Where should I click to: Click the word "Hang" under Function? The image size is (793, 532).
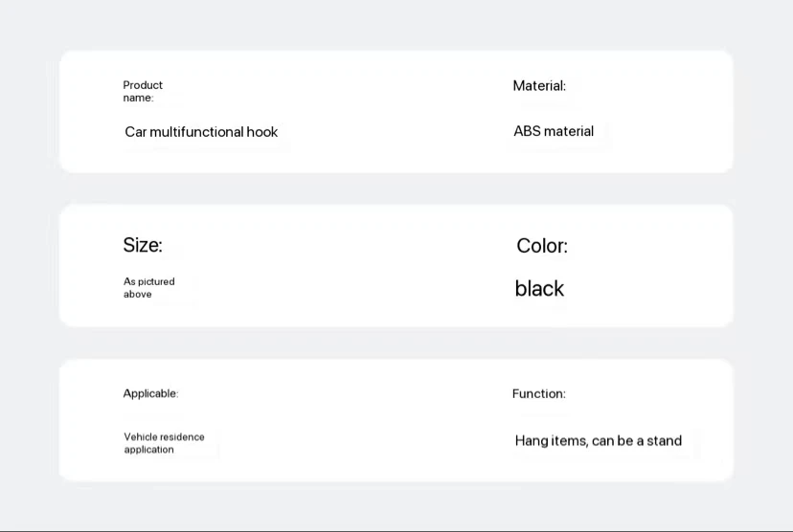(532, 441)
